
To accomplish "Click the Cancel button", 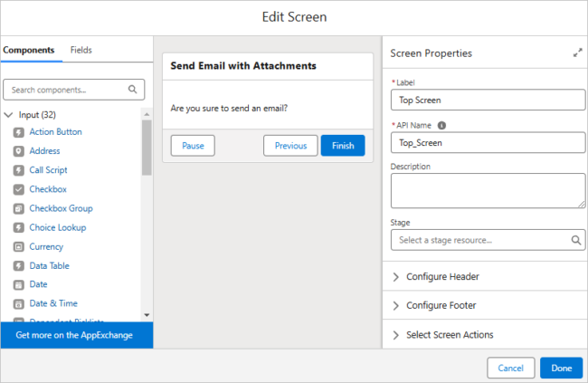I will coord(511,368).
